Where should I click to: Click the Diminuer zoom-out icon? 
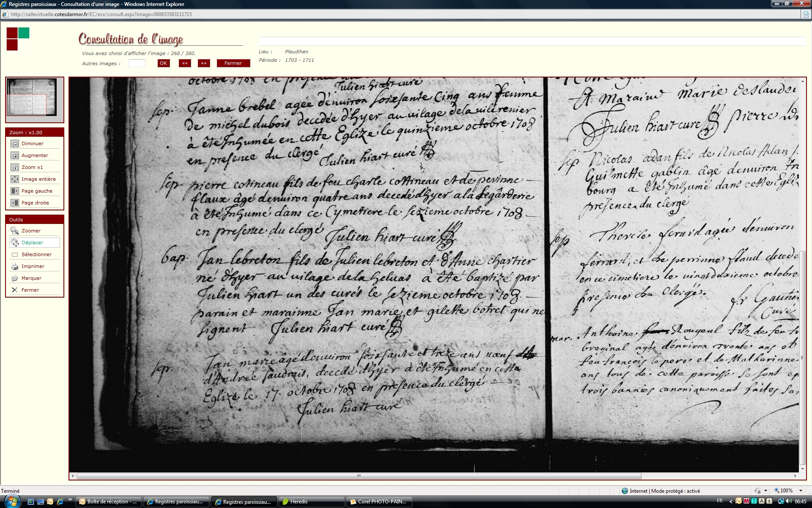coord(15,144)
